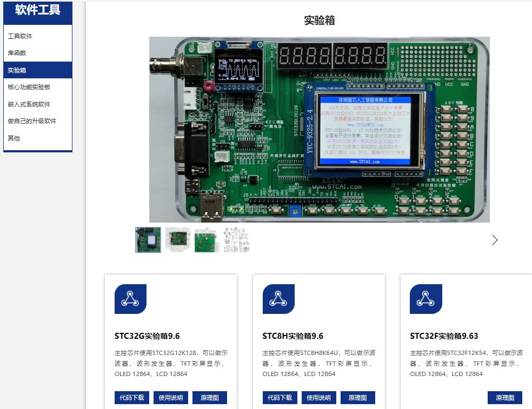This screenshot has height=409, width=532.
Task: Click the STC32G12K128 card description text
Action: click(x=171, y=363)
